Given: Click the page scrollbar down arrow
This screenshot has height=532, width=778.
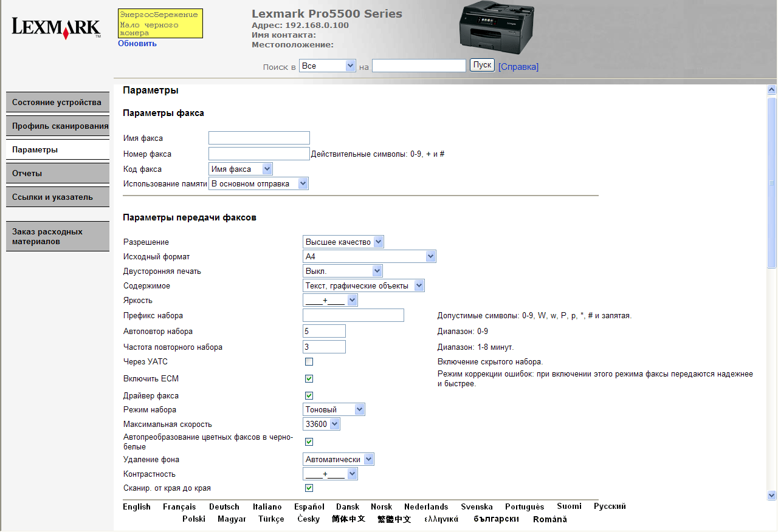Looking at the screenshot, I should click(772, 495).
